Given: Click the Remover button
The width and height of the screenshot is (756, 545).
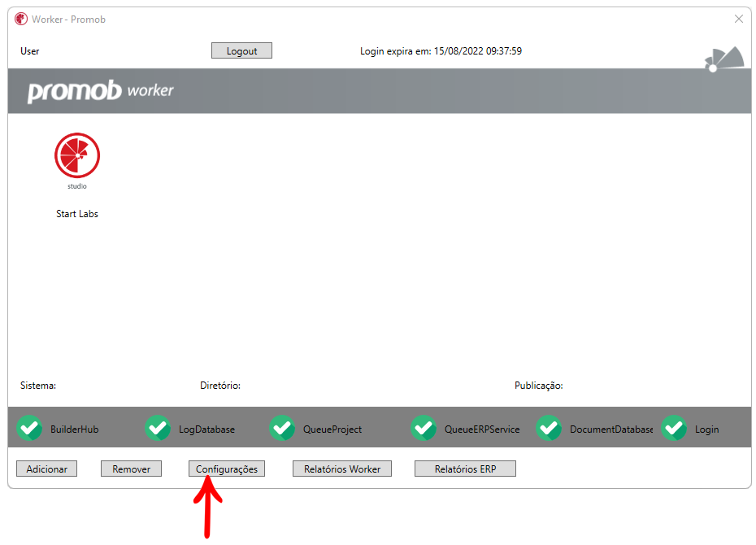Looking at the screenshot, I should [131, 469].
